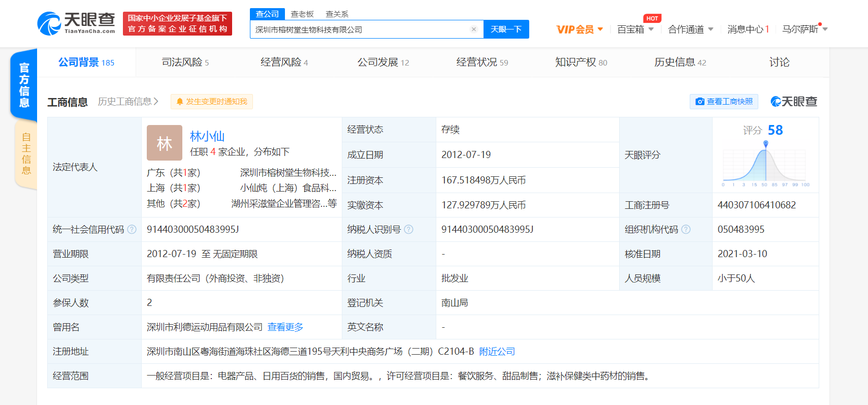The height and width of the screenshot is (405, 868).
Task: Click 组织机构代码 value 050483995
Action: point(741,229)
